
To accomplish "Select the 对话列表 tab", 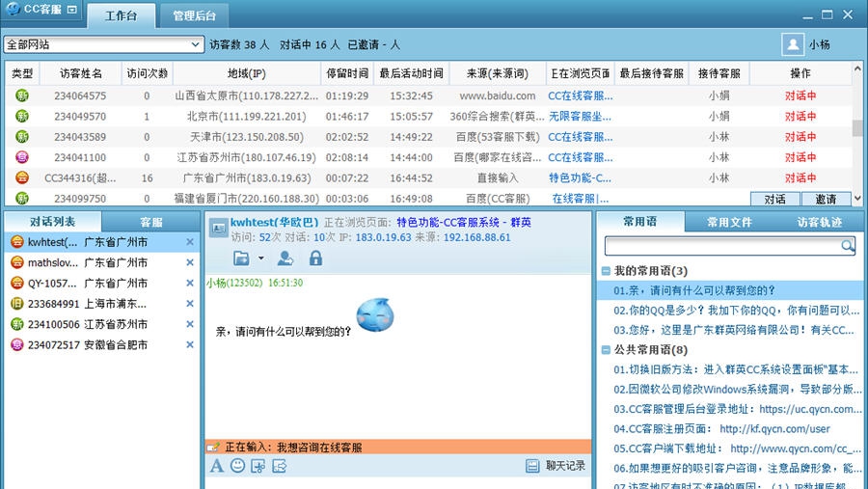I will click(53, 222).
